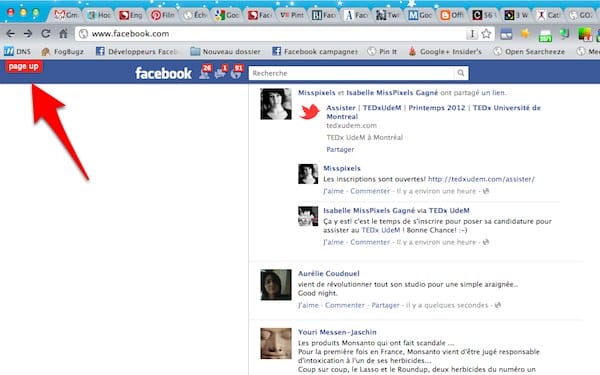600x375 pixels.
Task: Open the DNS bookmark
Action: point(18,51)
